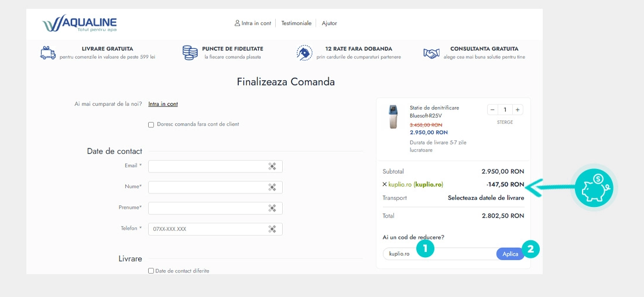Increase product quantity with plus button

tap(518, 109)
